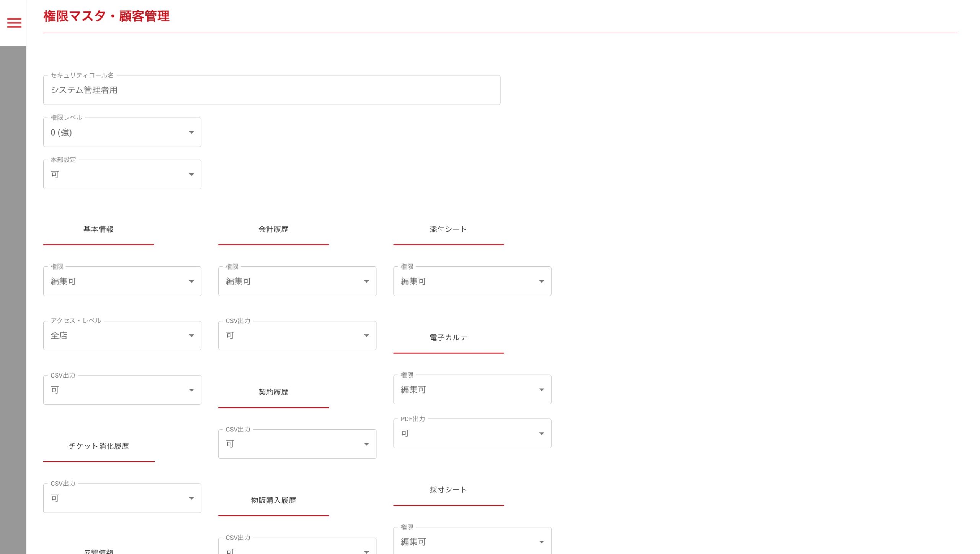The image size is (980, 554).
Task: Expand 電子カルテ 権限 dropdown
Action: click(x=472, y=390)
